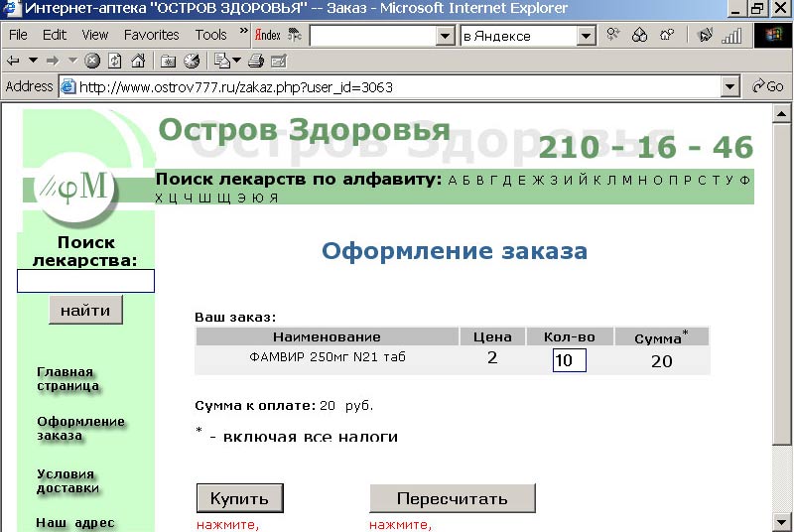Select alphabet letter Ф link

click(x=745, y=181)
